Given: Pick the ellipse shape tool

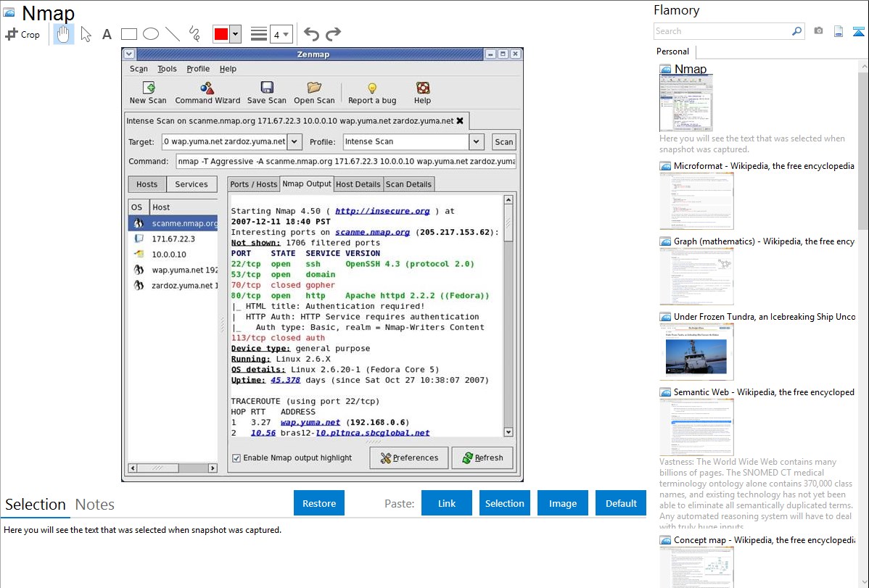Looking at the screenshot, I should point(150,34).
